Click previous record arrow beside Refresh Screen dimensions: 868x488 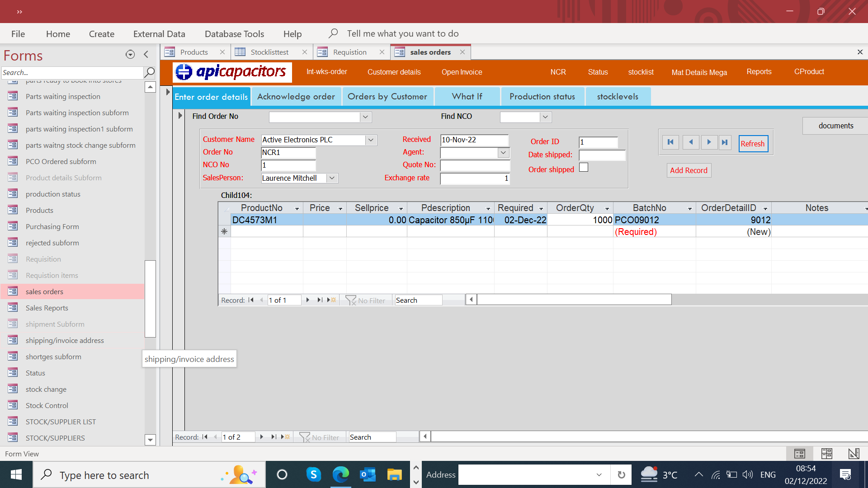point(691,142)
